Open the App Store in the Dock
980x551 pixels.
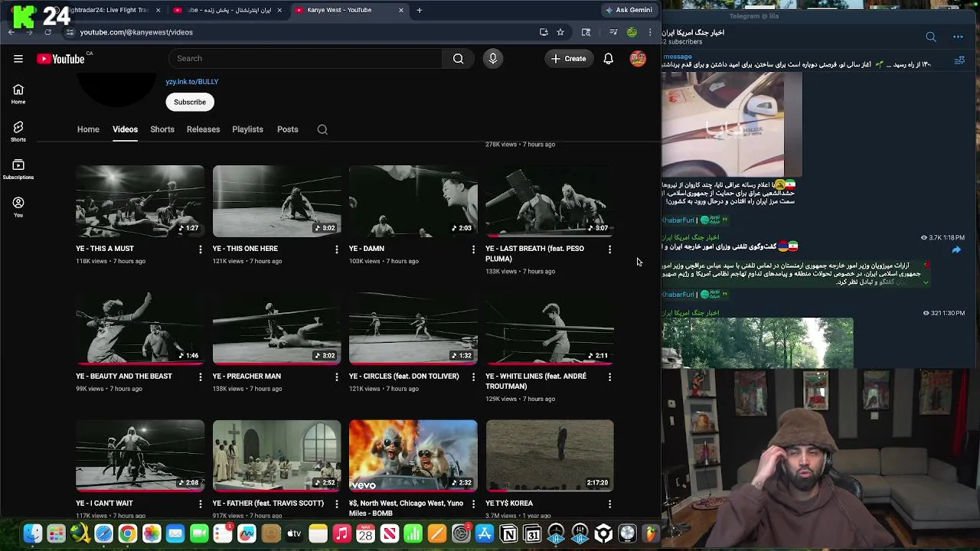(485, 534)
